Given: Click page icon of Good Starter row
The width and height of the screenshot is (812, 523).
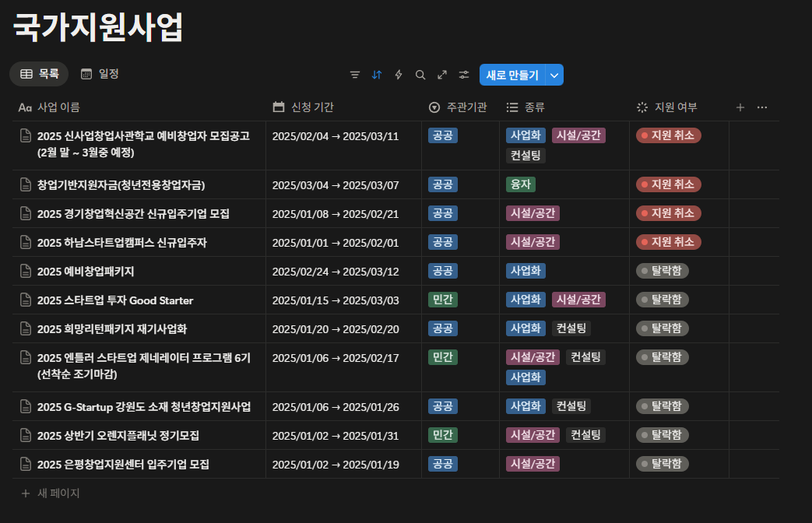Looking at the screenshot, I should 26,300.
